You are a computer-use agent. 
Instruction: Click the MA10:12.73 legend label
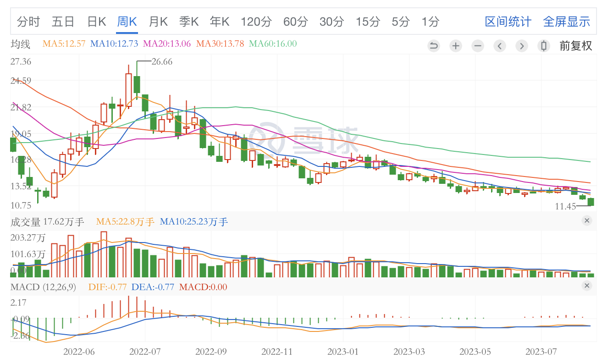coord(114,44)
